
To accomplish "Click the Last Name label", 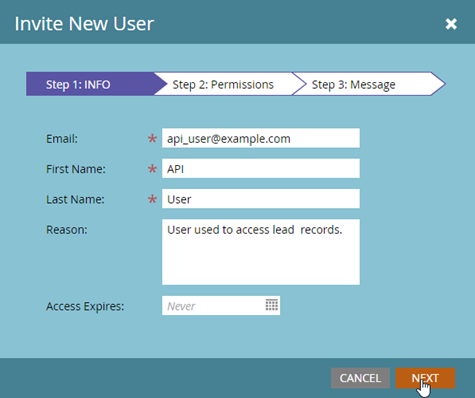I will pyautogui.click(x=75, y=199).
